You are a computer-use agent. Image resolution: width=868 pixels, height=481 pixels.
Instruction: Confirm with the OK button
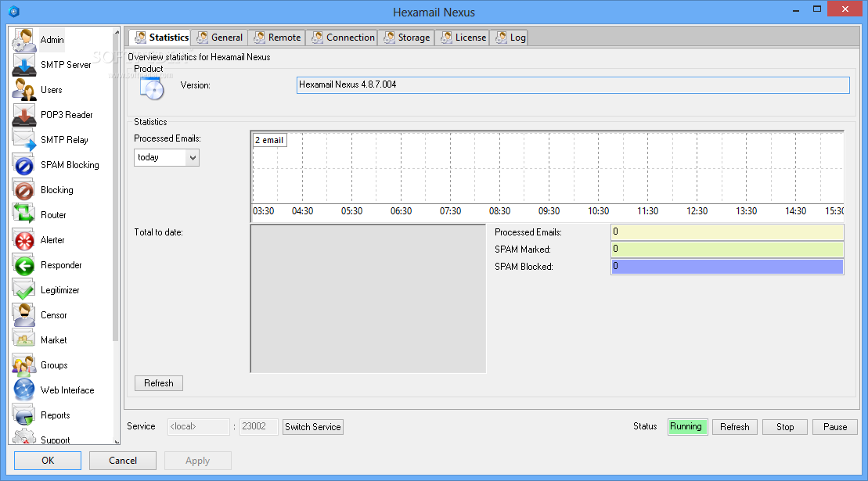(48, 461)
